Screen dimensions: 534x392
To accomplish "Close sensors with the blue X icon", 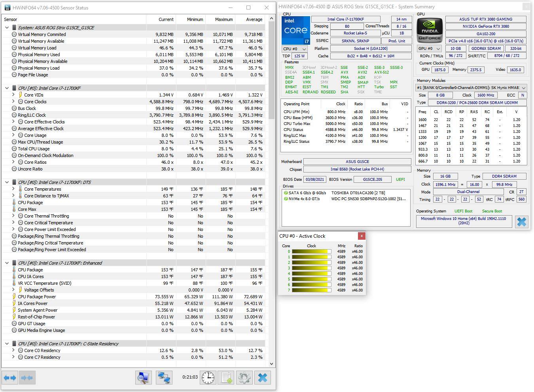I will click(263, 378).
